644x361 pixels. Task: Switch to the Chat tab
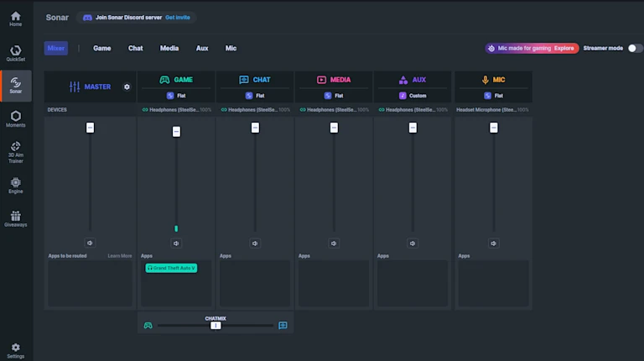(x=136, y=48)
